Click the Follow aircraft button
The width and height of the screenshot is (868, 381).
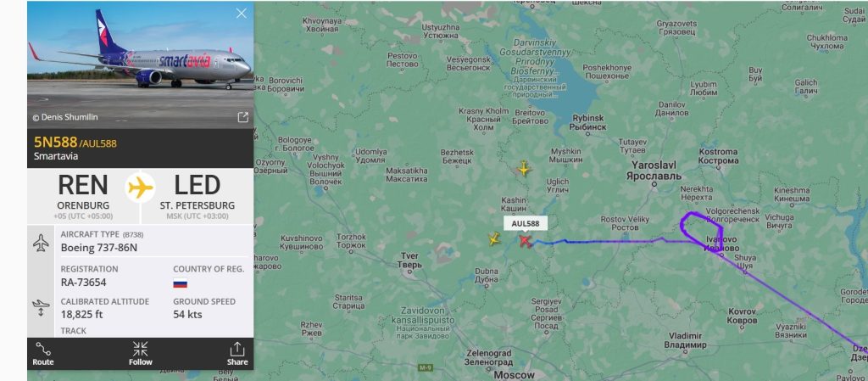141,354
